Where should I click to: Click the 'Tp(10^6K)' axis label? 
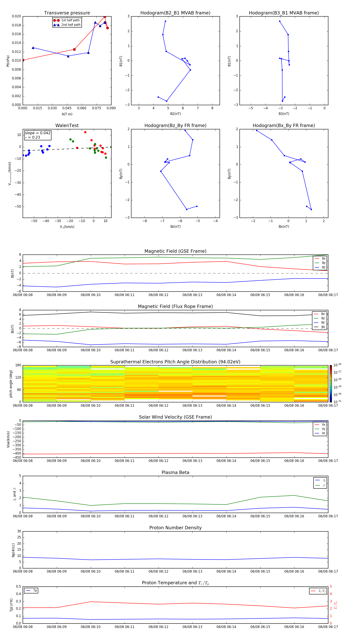tap(11, 605)
